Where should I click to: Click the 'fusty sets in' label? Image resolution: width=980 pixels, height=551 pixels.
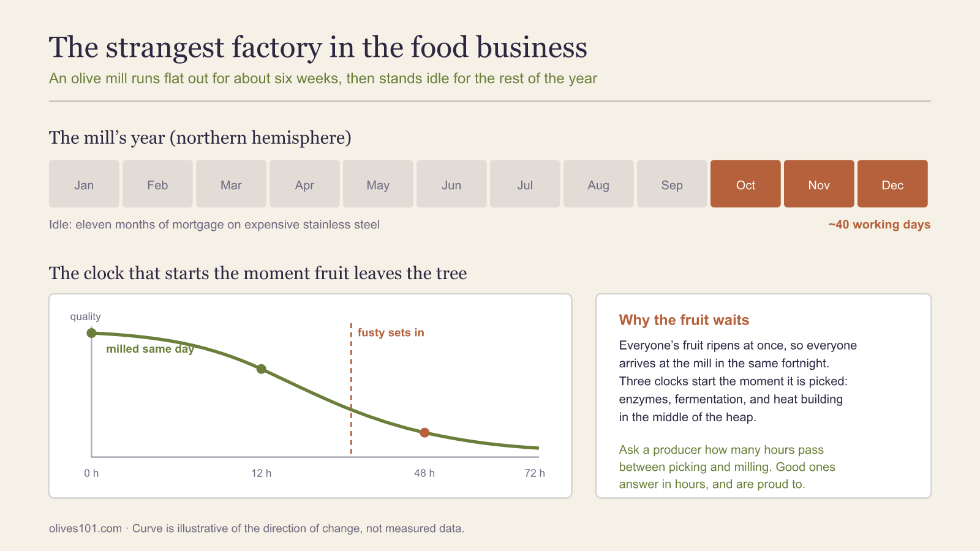coord(391,332)
